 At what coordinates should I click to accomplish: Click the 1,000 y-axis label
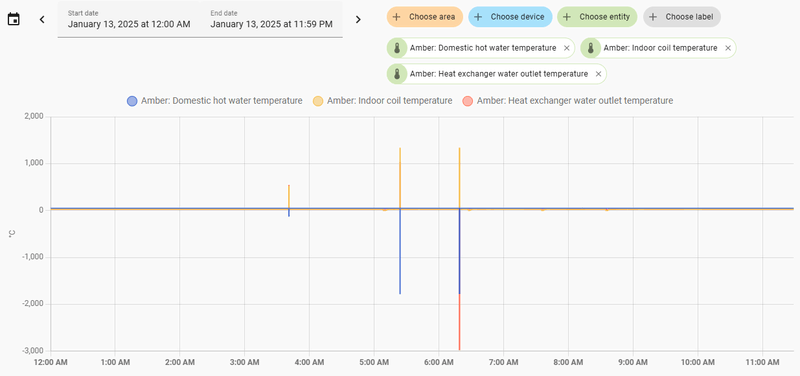(x=35, y=163)
